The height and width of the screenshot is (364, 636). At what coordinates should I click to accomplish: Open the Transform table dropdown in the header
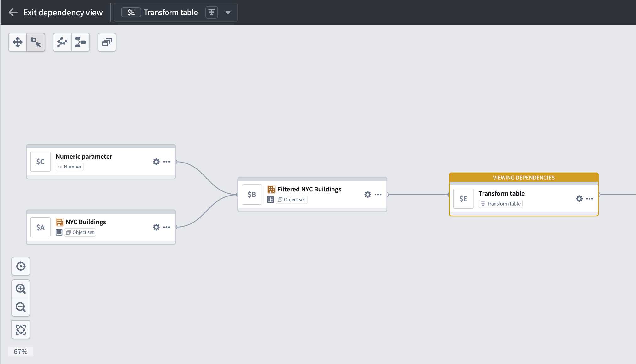(x=228, y=12)
